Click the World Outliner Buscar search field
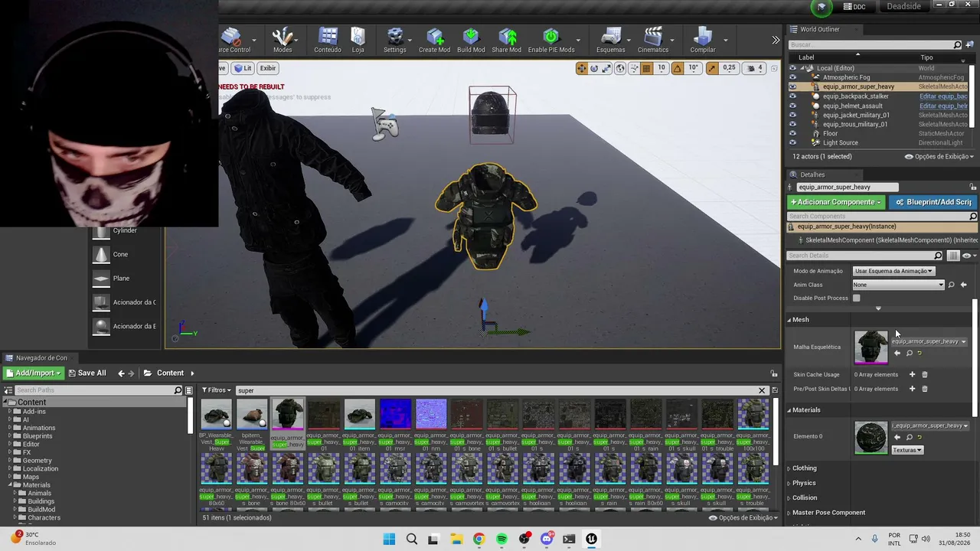 [871, 44]
